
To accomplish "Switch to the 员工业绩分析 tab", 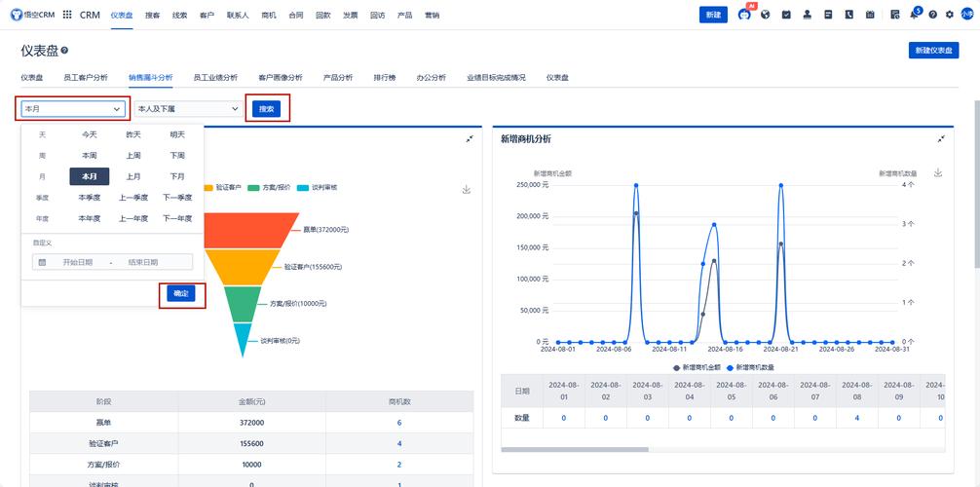I will 215,78.
